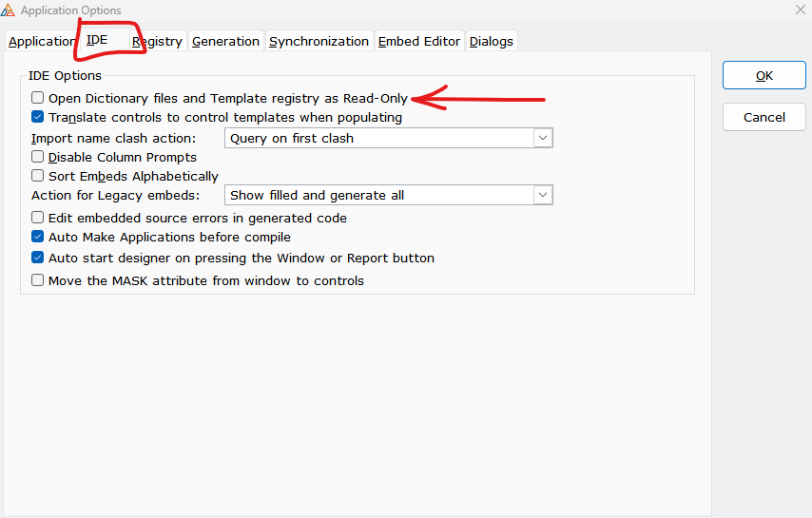This screenshot has height=518, width=812.
Task: Open the Embed Editor tab
Action: point(419,42)
